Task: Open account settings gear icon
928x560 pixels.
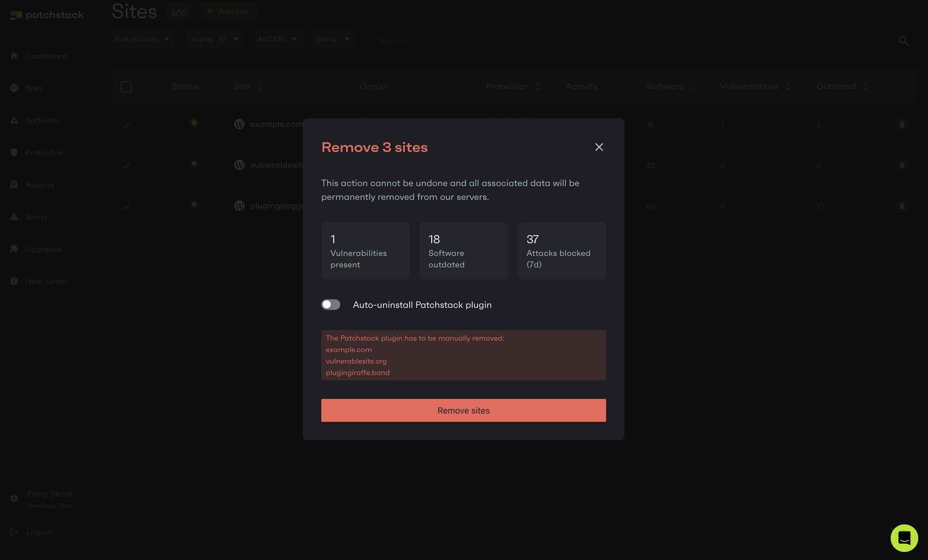Action: point(14,499)
